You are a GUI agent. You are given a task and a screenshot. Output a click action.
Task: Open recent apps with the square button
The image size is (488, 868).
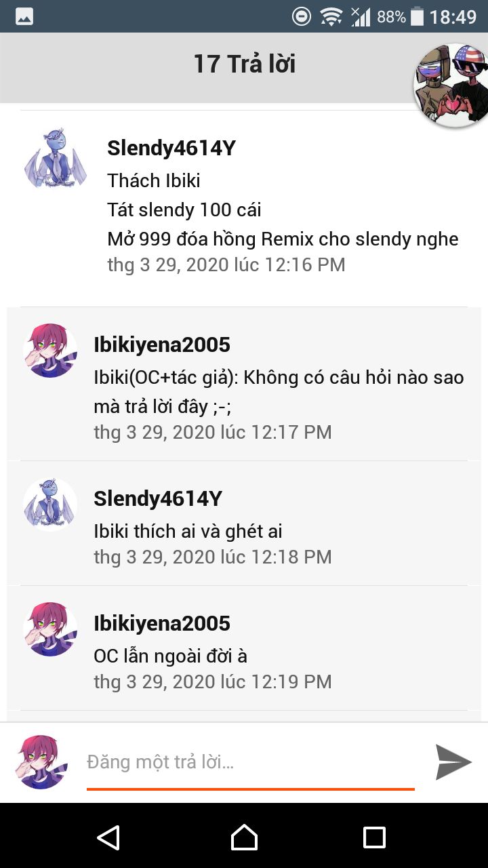coord(374,837)
